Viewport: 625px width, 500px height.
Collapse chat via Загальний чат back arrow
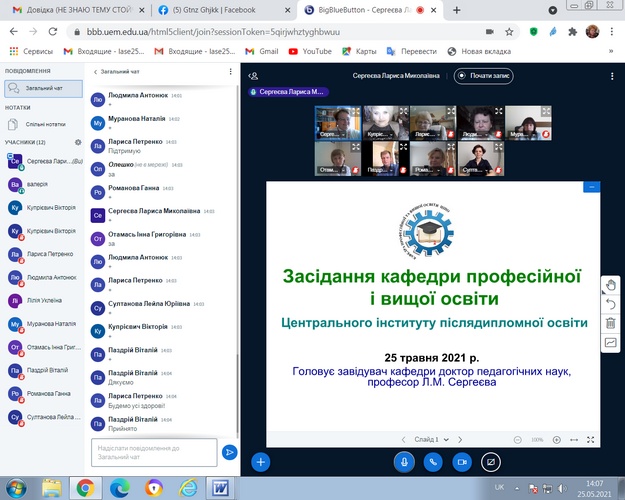pos(94,73)
